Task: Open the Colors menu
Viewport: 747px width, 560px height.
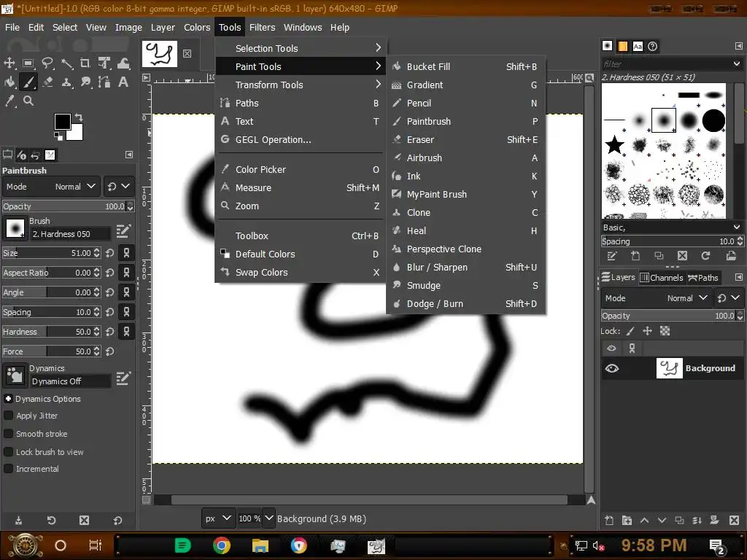Action: [197, 28]
